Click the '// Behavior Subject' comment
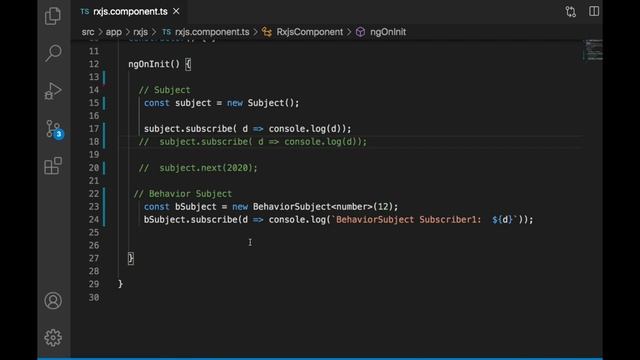Image resolution: width=640 pixels, height=360 pixels. (x=183, y=193)
